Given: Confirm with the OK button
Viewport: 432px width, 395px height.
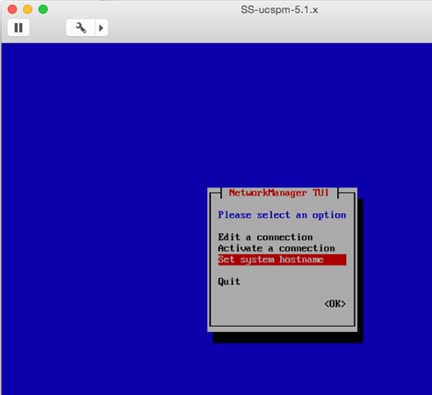Looking at the screenshot, I should coord(335,304).
